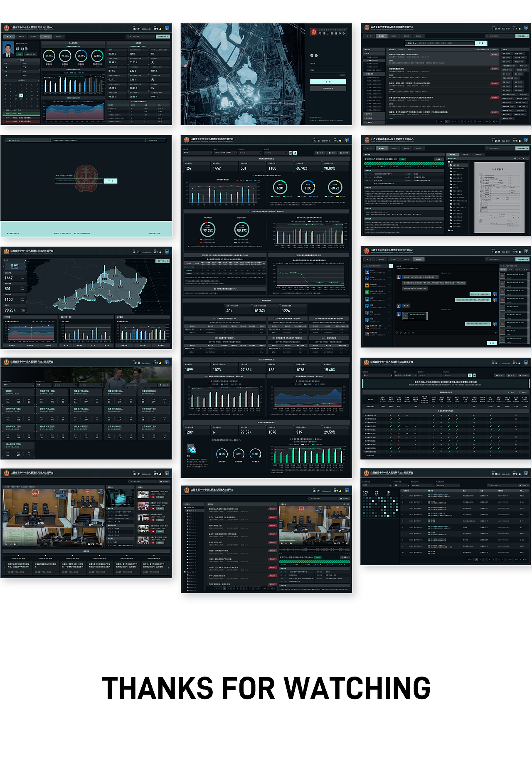Open the 晋中市 region dropdown on the statistics dashboard
Image resolution: width=532 pixels, height=766 pixels.
point(198,153)
